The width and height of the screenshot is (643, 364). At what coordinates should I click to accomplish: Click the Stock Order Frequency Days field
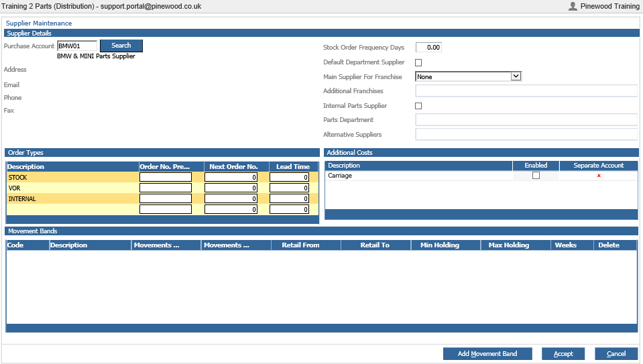click(x=428, y=48)
